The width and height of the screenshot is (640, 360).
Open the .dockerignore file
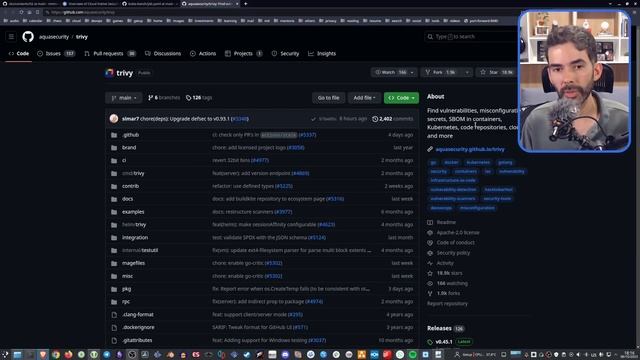pyautogui.click(x=138, y=327)
